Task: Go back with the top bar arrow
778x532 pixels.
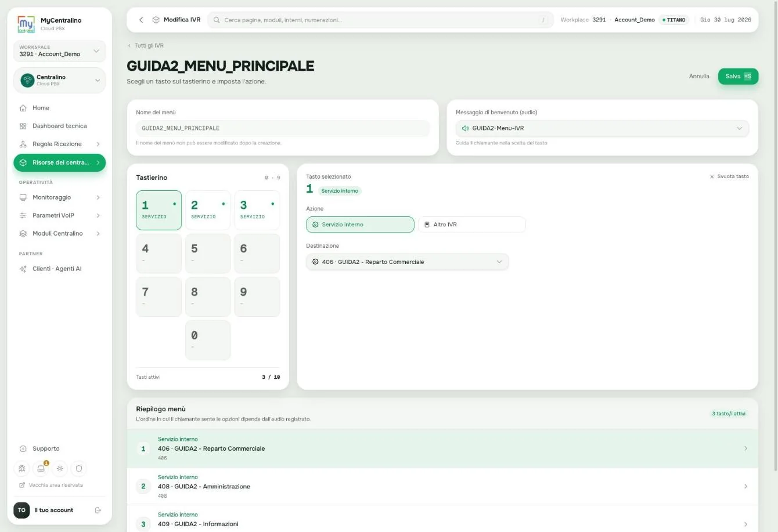Action: 141,20
